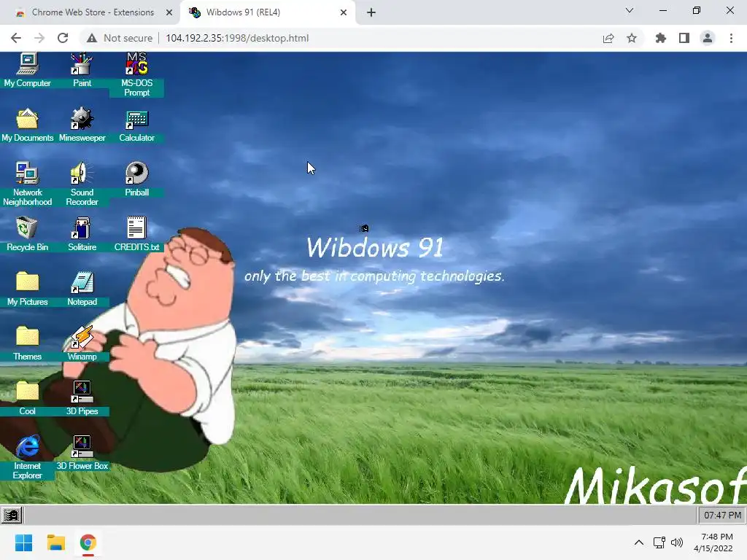Go back to the previous page
This screenshot has width=747, height=560.
(x=16, y=38)
